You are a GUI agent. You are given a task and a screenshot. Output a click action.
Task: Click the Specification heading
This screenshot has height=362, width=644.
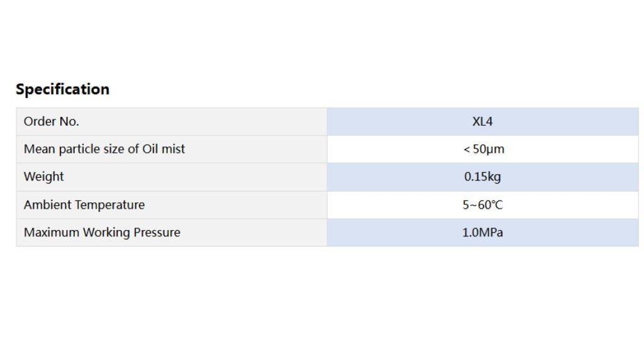[62, 89]
